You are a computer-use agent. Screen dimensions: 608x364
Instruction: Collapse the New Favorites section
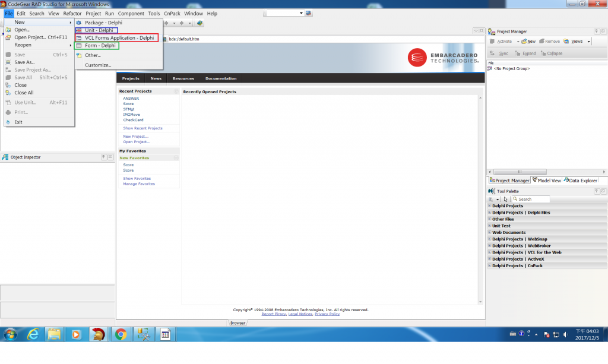[176, 158]
